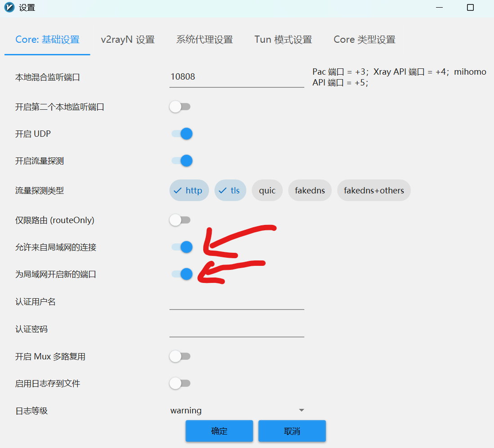This screenshot has height=448, width=494.
Task: Deselect the http sniffing chip
Action: tap(189, 191)
